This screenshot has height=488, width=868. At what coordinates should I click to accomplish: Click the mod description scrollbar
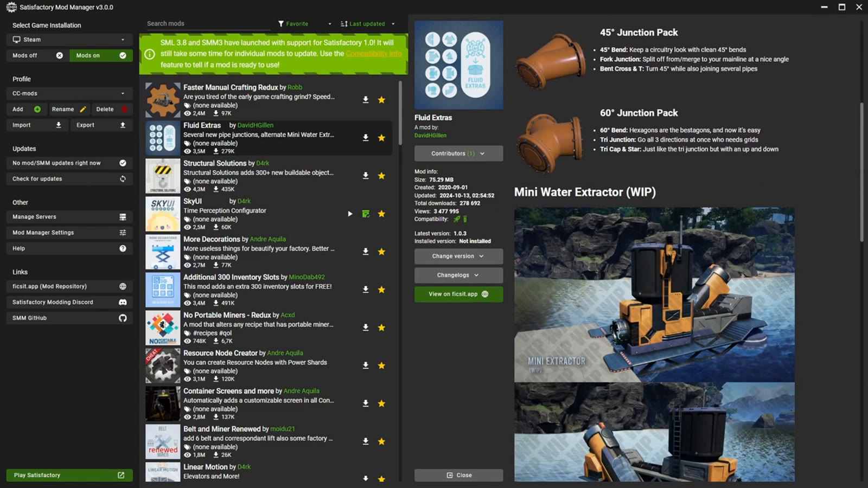coord(861,172)
